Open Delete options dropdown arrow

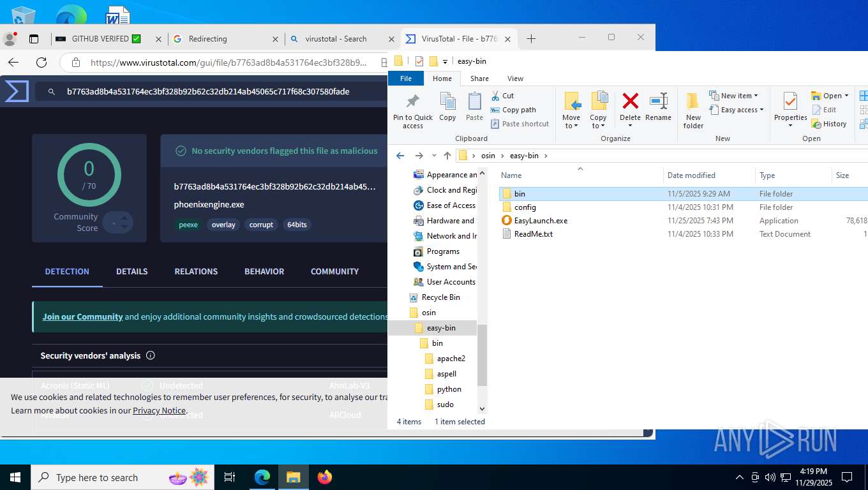click(630, 126)
